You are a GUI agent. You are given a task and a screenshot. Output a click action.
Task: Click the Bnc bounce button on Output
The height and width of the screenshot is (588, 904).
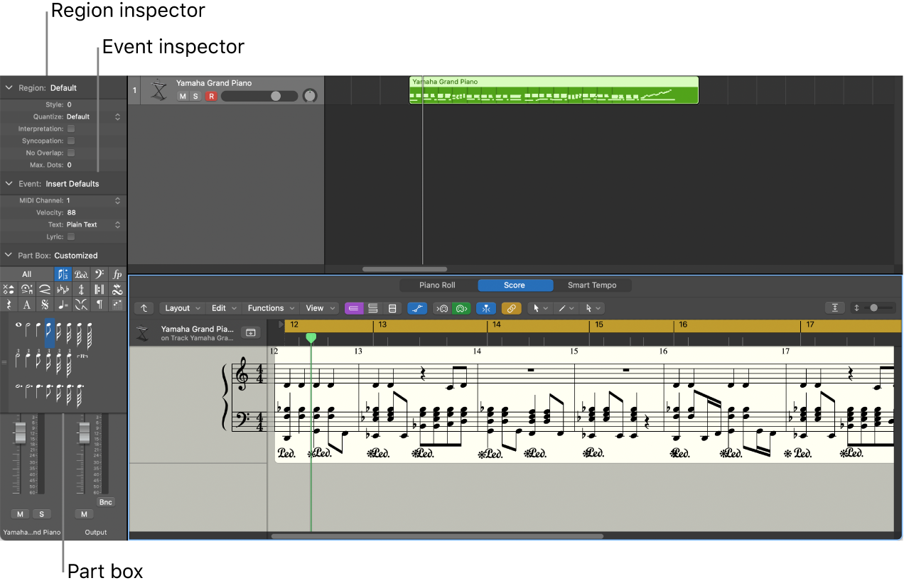point(105,502)
